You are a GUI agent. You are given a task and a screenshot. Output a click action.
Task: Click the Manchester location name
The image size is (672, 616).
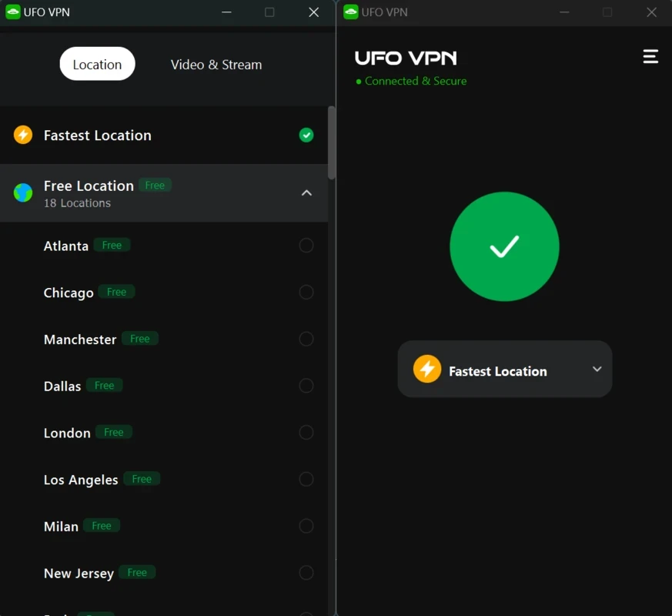pyautogui.click(x=80, y=339)
